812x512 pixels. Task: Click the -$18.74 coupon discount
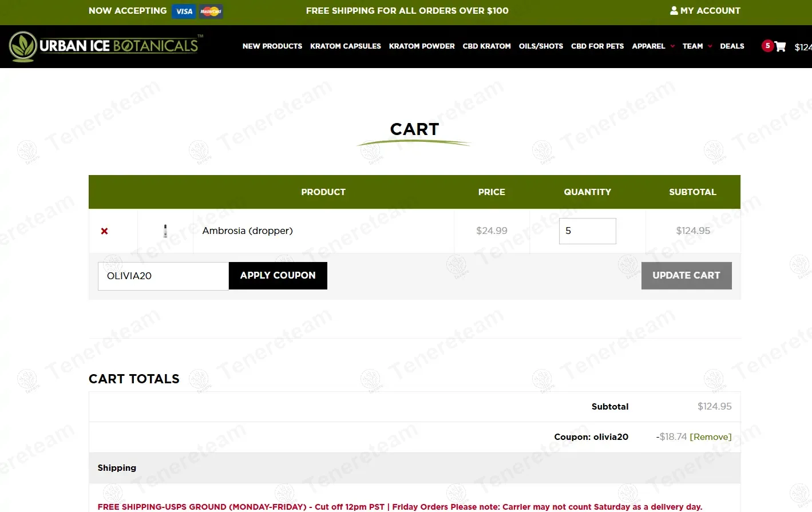pos(671,437)
